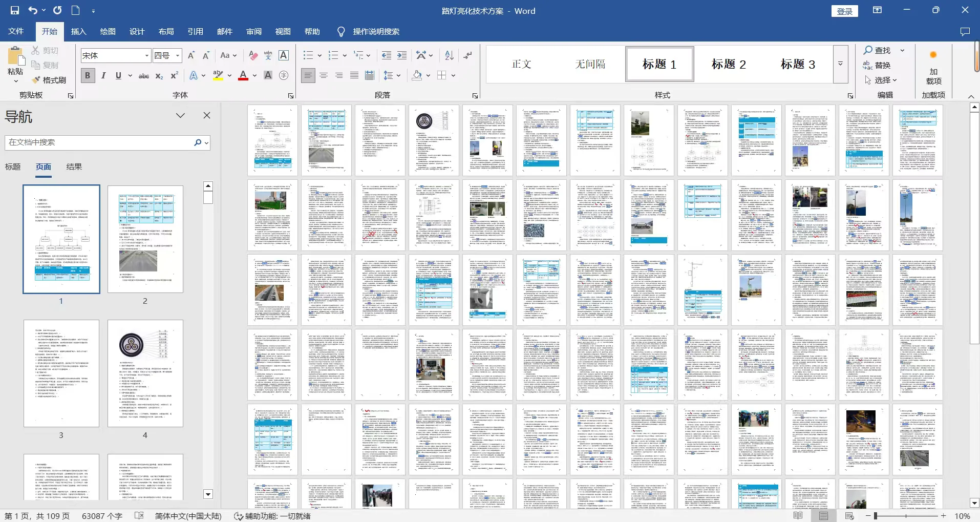The height and width of the screenshot is (522, 980).
Task: Undo the last action
Action: pos(33,10)
